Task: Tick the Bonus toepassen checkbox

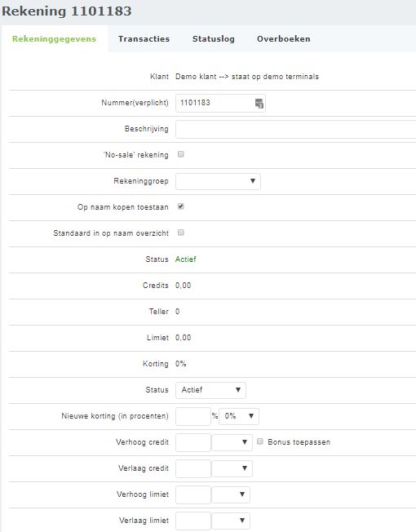Action: tap(260, 441)
